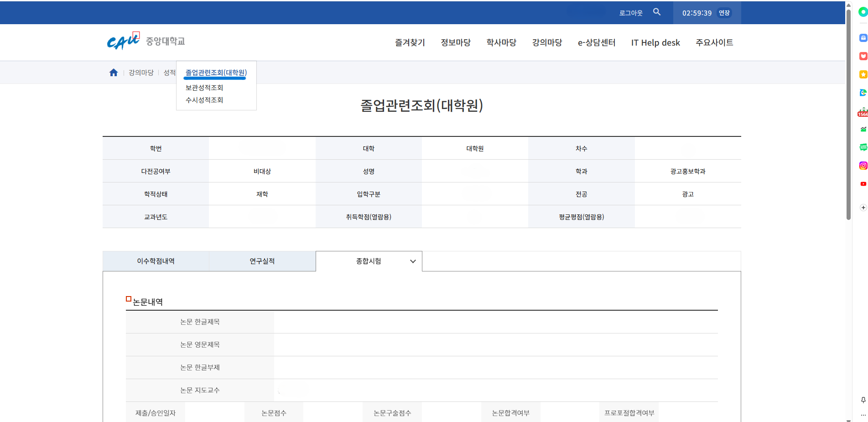The width and height of the screenshot is (868, 422).
Task: Click the 로그아웃 link
Action: click(630, 13)
